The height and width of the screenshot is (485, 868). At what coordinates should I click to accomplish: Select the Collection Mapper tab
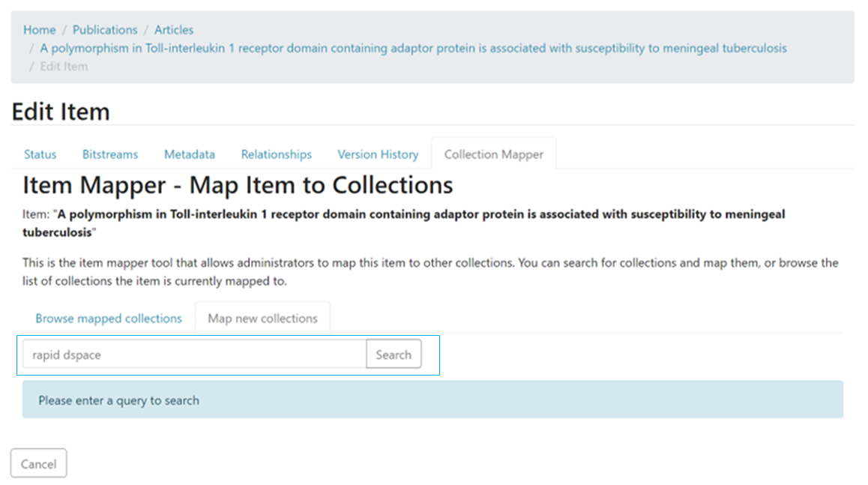pos(493,154)
